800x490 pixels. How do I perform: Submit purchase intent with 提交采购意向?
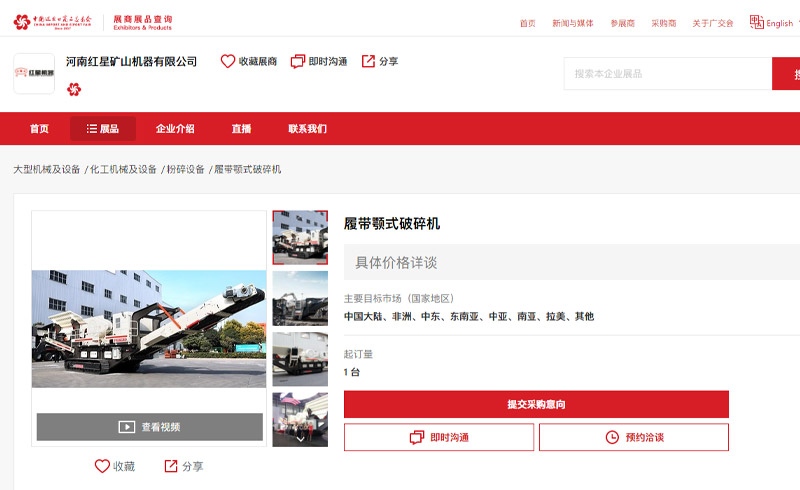tap(536, 404)
